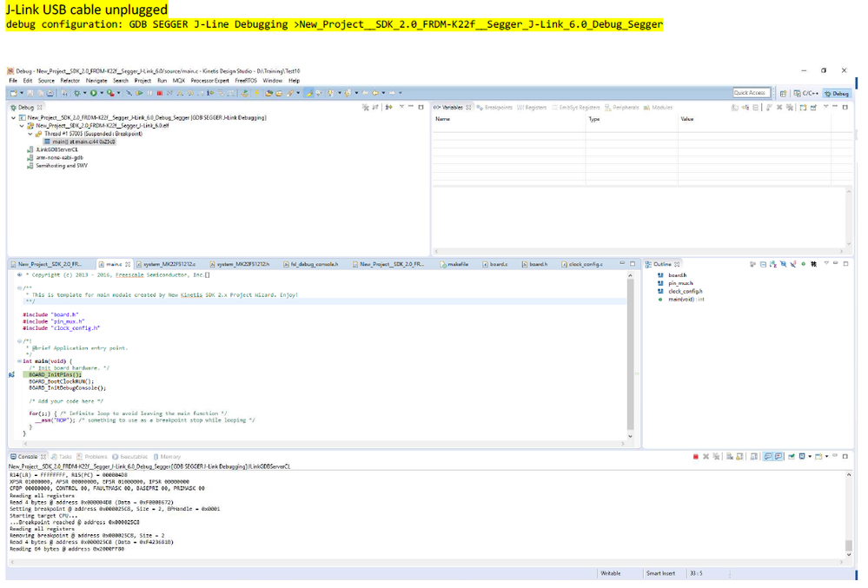The width and height of the screenshot is (868, 588).
Task: Click Collapse All icon in Outline view
Action: point(763,264)
